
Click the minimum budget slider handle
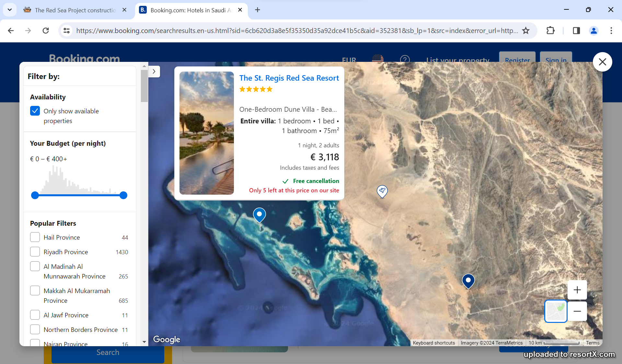35,195
